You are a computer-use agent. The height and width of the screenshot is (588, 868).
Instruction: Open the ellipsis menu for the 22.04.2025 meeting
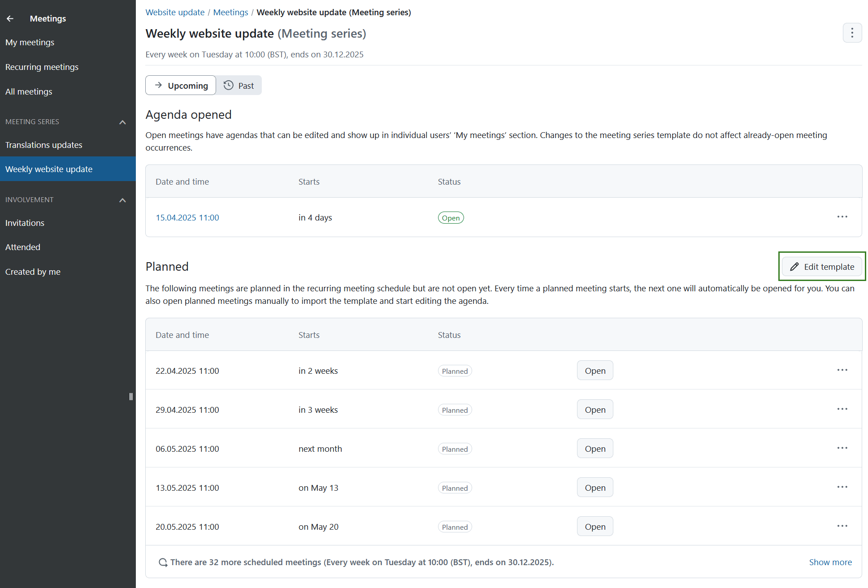pyautogui.click(x=842, y=370)
